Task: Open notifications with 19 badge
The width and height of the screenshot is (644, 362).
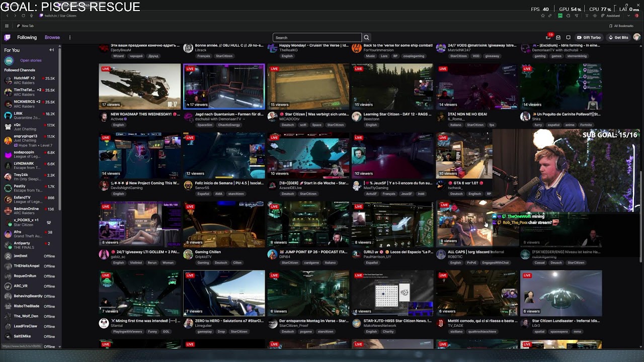Action: pyautogui.click(x=548, y=37)
